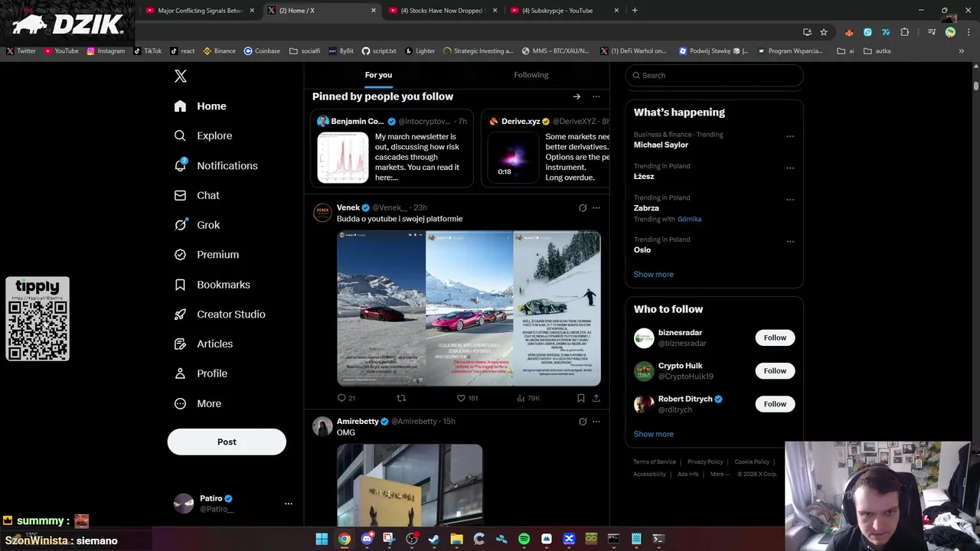Open OBS Studio from the taskbar
The height and width of the screenshot is (551, 980).
tap(412, 539)
